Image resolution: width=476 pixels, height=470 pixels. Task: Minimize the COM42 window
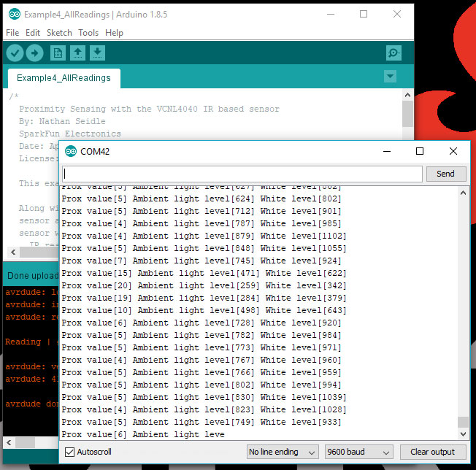click(387, 151)
